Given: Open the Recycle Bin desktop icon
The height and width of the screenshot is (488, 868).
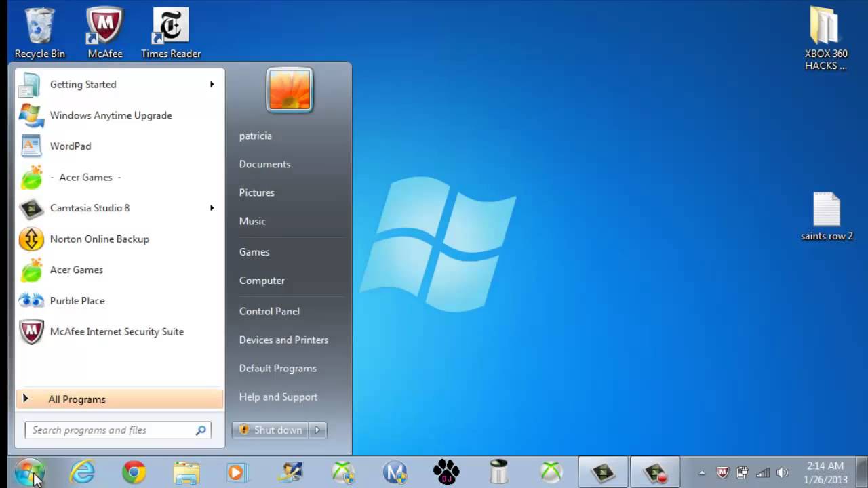Looking at the screenshot, I should click(x=40, y=33).
